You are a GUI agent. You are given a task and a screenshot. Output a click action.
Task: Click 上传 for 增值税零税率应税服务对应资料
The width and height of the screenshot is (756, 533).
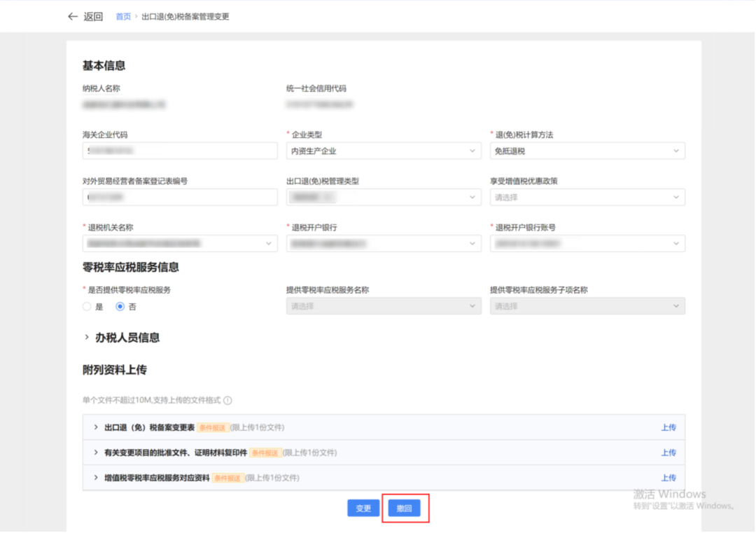[668, 478]
